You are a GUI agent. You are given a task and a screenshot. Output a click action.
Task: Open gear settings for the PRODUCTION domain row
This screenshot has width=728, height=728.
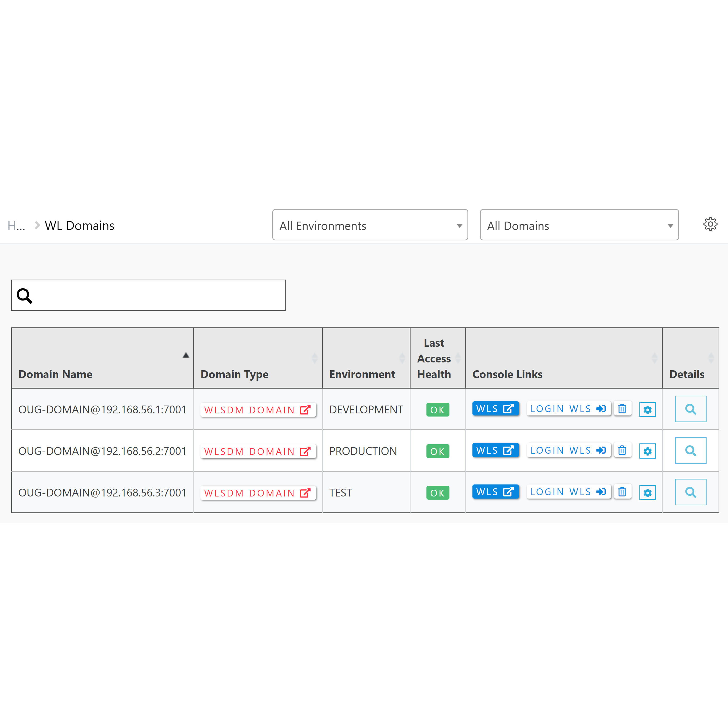click(647, 451)
